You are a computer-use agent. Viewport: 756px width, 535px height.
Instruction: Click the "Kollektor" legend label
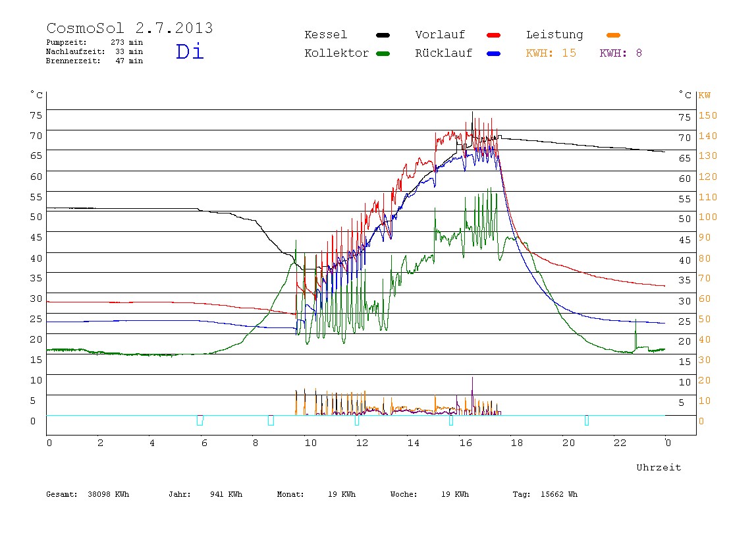(x=337, y=53)
